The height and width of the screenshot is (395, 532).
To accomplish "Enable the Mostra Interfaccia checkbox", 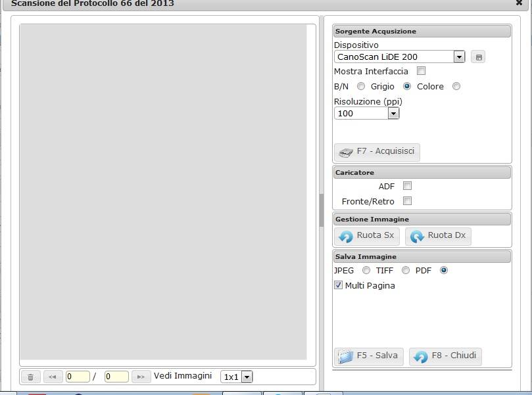I will coord(422,71).
